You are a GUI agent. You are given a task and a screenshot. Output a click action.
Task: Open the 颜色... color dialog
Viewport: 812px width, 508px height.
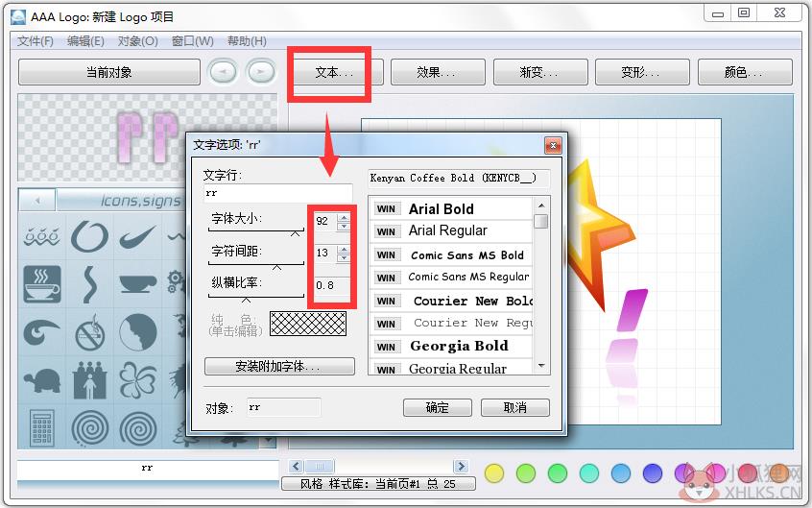tap(745, 72)
